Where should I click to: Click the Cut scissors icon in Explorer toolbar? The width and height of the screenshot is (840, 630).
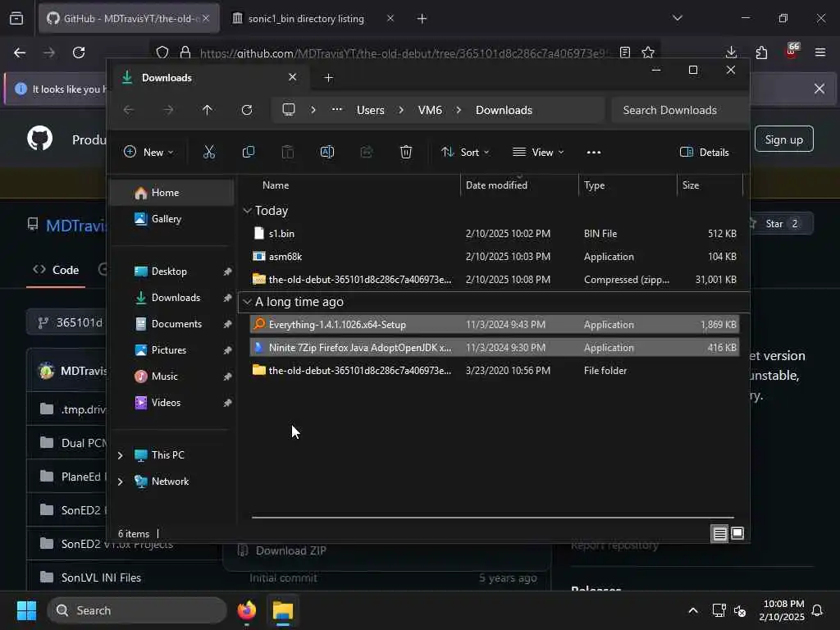(x=209, y=152)
